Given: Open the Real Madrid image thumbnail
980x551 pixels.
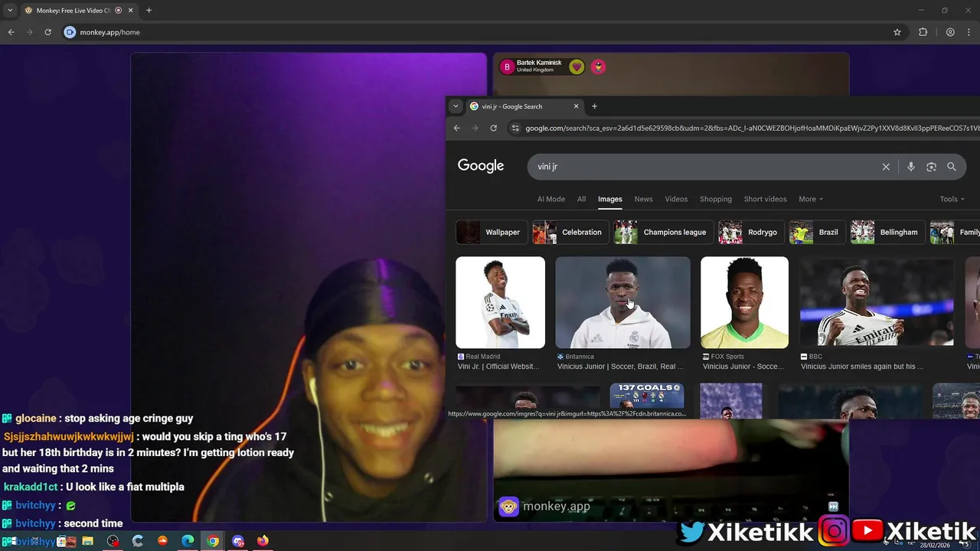Looking at the screenshot, I should pos(500,302).
